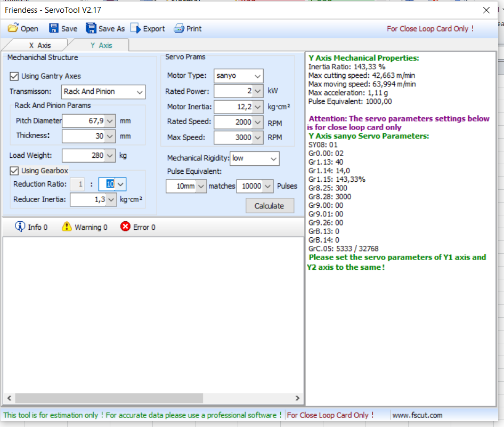Viewport: 504px width, 427px height.
Task: Click the horizontal scrollbar thumb in message list
Action: [109, 398]
